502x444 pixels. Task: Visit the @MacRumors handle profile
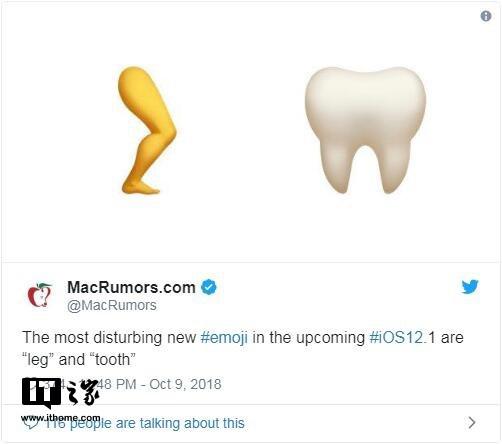112,305
